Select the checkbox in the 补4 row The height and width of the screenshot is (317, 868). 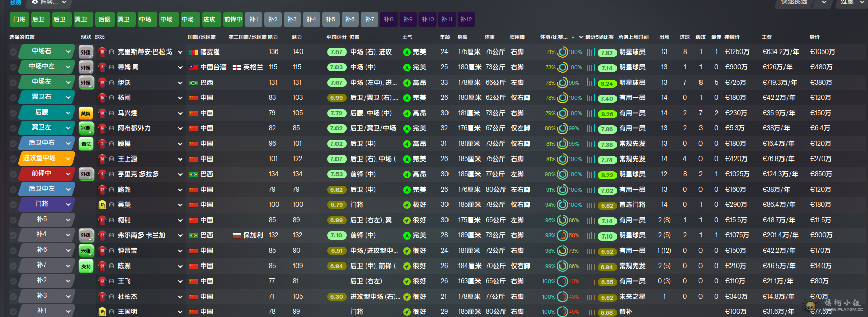pyautogui.click(x=13, y=235)
